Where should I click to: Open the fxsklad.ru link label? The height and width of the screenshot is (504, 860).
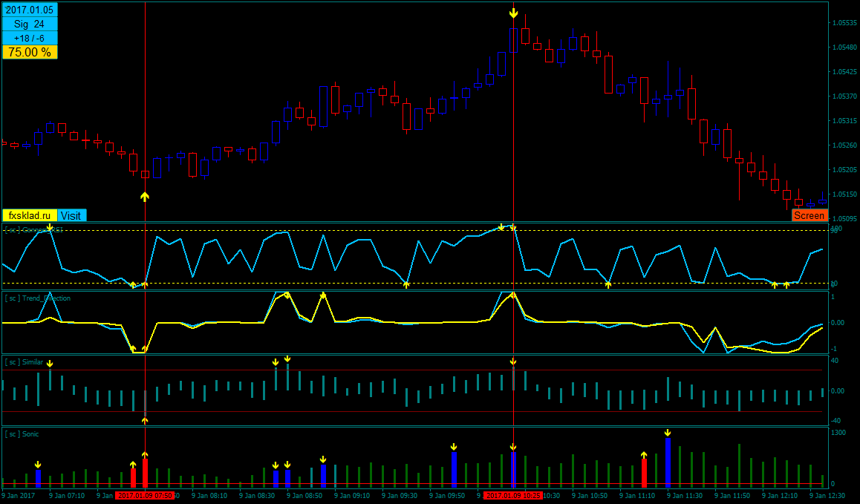click(x=30, y=215)
